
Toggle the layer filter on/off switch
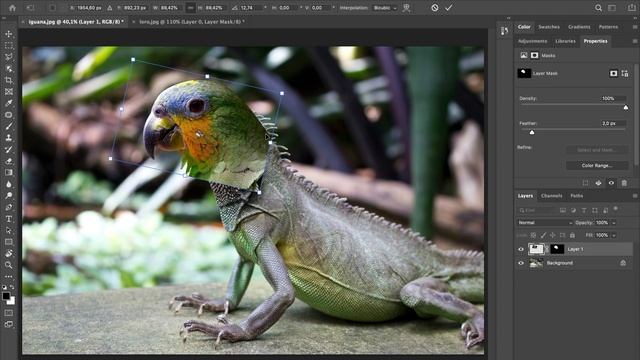pyautogui.click(x=616, y=209)
